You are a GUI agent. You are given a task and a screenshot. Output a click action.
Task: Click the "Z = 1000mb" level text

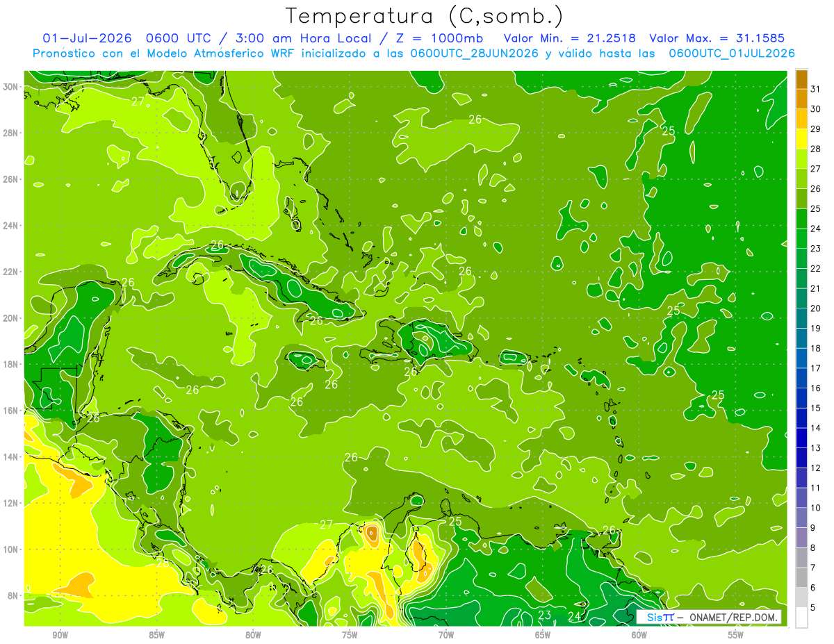tap(439, 38)
